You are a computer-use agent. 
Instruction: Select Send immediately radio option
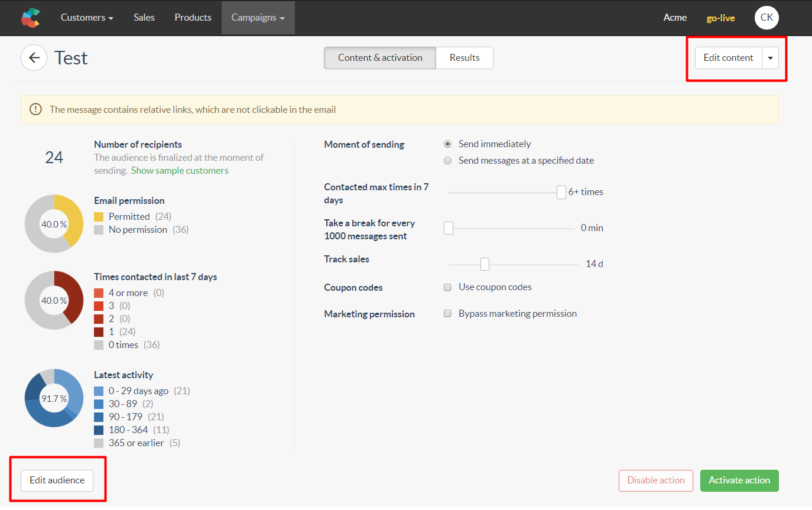pyautogui.click(x=447, y=144)
